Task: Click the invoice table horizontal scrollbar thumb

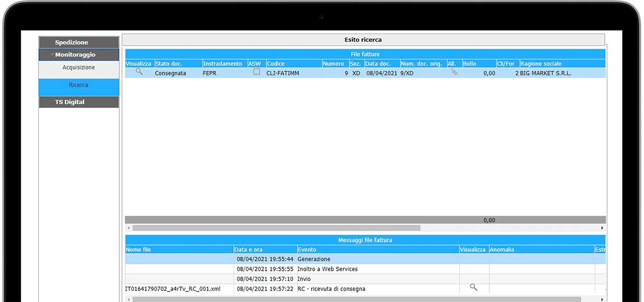Action: (276, 228)
